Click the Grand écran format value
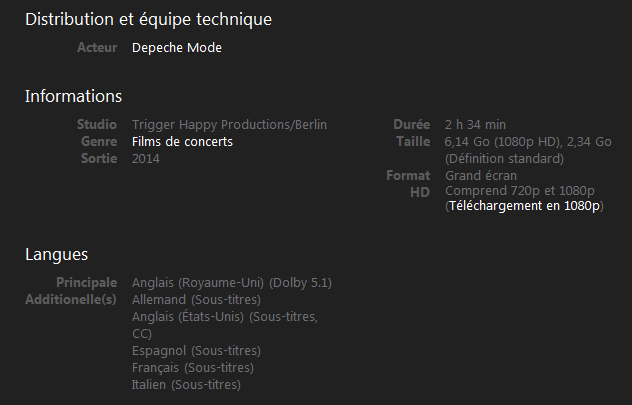The image size is (632, 405). pyautogui.click(x=481, y=176)
